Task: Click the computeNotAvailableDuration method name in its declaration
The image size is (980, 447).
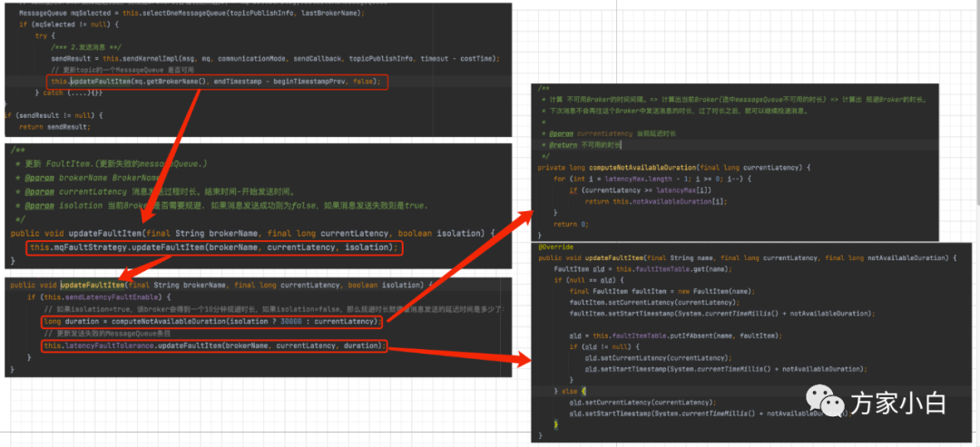Action: coord(642,168)
